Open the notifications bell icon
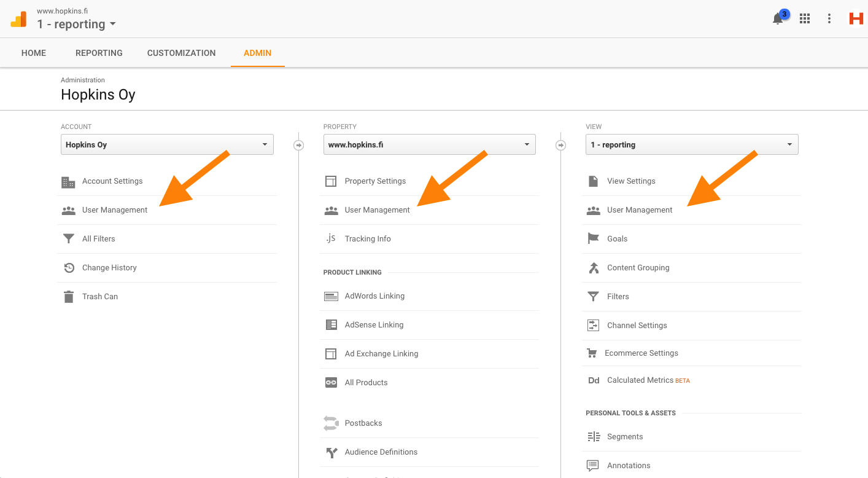868x478 pixels. [778, 18]
